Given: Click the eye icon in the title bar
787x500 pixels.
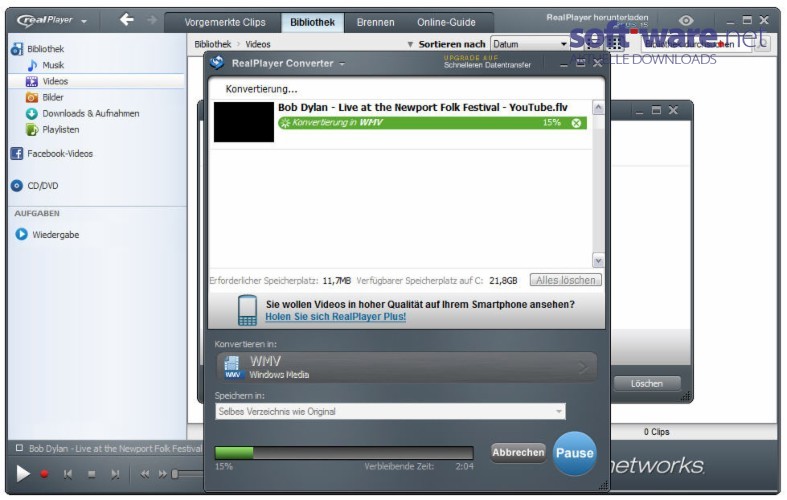Looking at the screenshot, I should click(x=686, y=20).
